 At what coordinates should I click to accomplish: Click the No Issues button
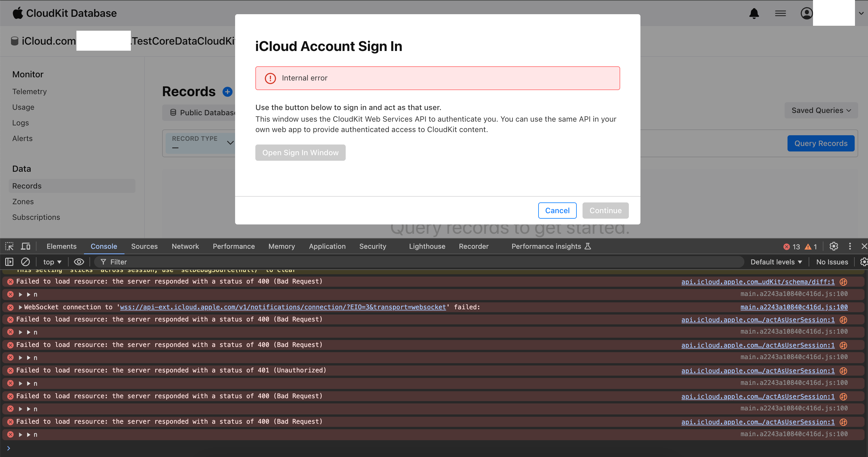click(832, 262)
